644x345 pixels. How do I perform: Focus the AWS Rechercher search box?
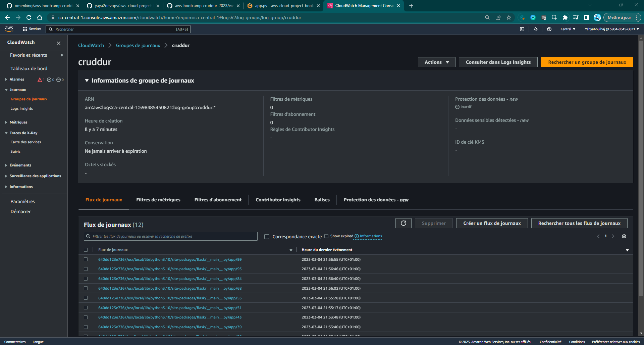[118, 29]
